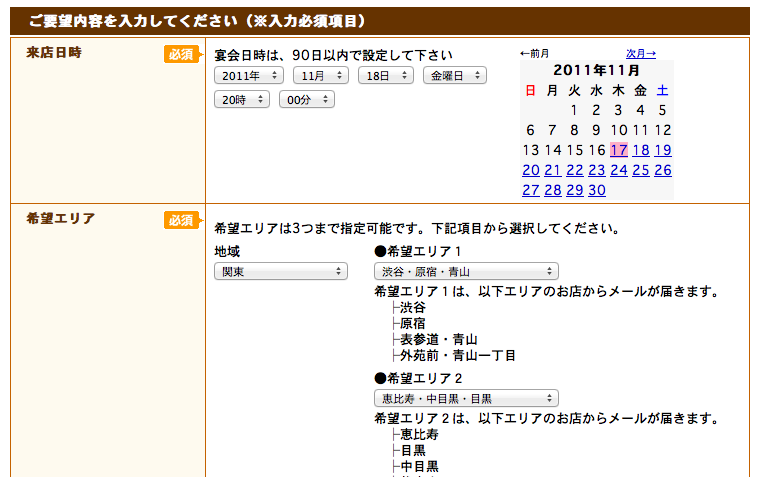Image resolution: width=757 pixels, height=477 pixels.
Task: Click date 16 in calendar
Action: point(597,150)
